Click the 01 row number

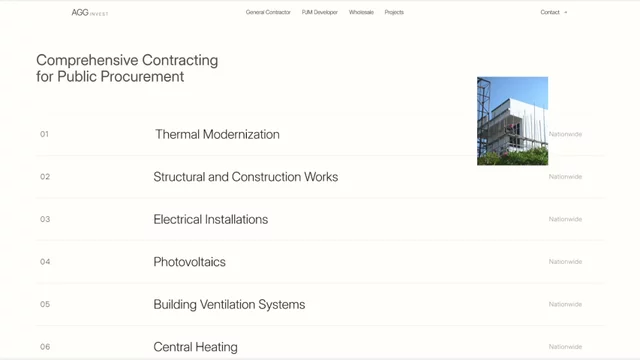(x=44, y=134)
